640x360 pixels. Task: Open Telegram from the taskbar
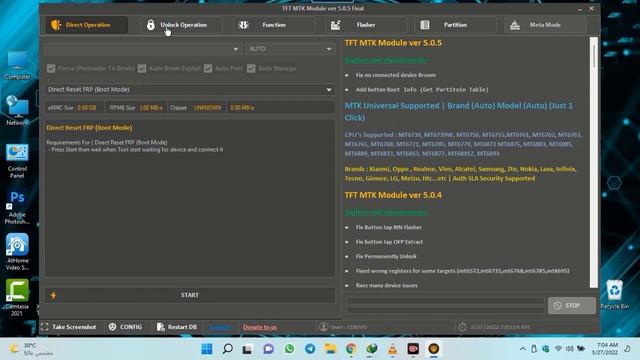[x=310, y=349]
